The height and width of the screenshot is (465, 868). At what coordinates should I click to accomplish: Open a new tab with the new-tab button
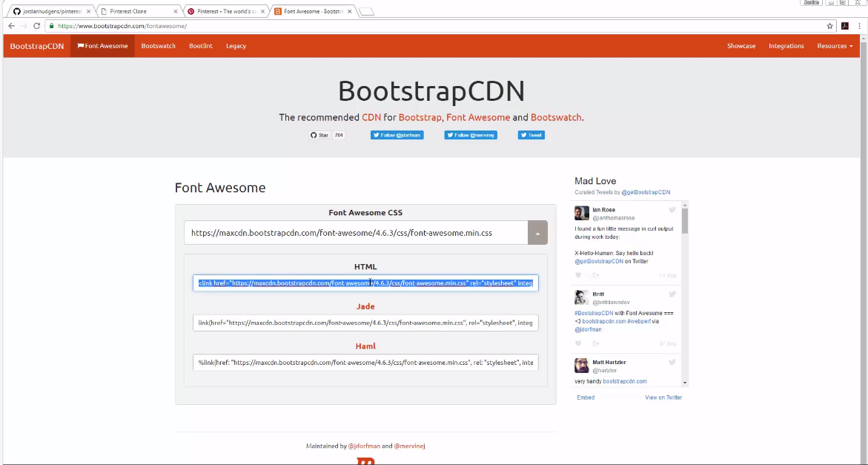[366, 12]
